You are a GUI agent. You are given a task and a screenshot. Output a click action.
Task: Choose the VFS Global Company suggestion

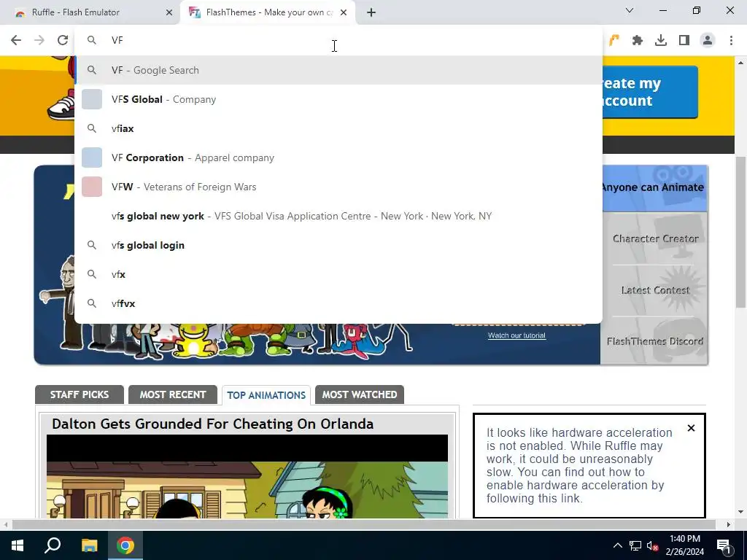[x=338, y=99]
